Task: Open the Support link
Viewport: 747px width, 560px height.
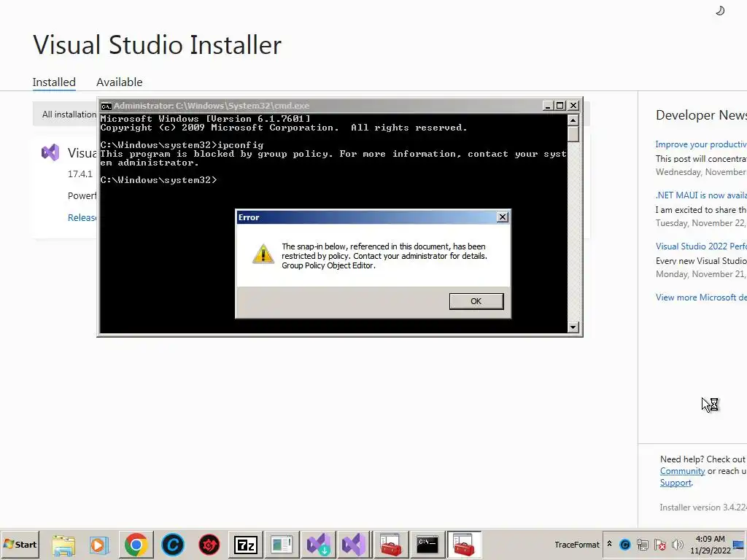Action: (x=676, y=483)
